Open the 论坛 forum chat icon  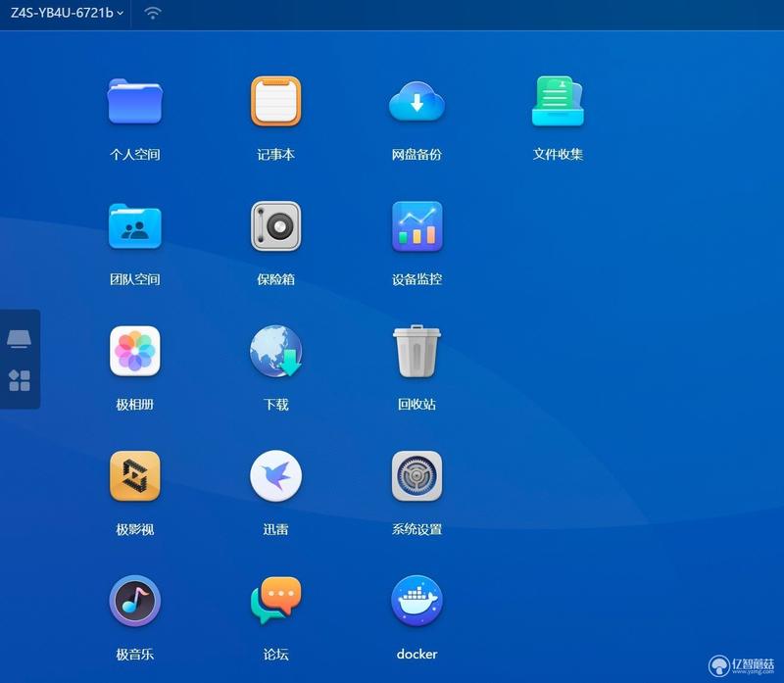coord(276,601)
